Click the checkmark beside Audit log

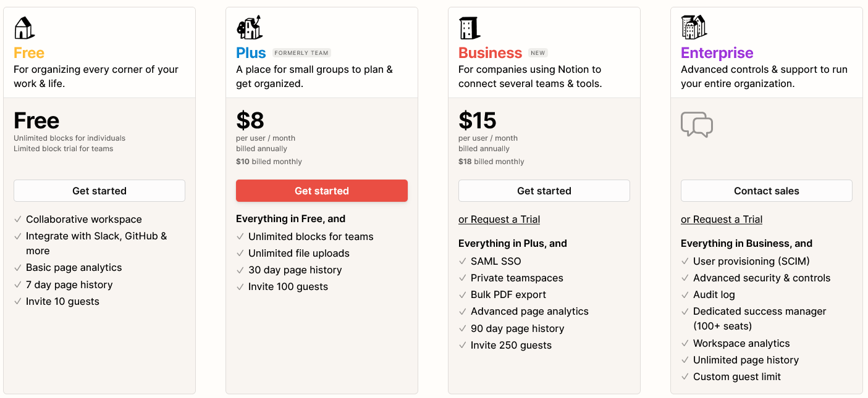(x=685, y=295)
